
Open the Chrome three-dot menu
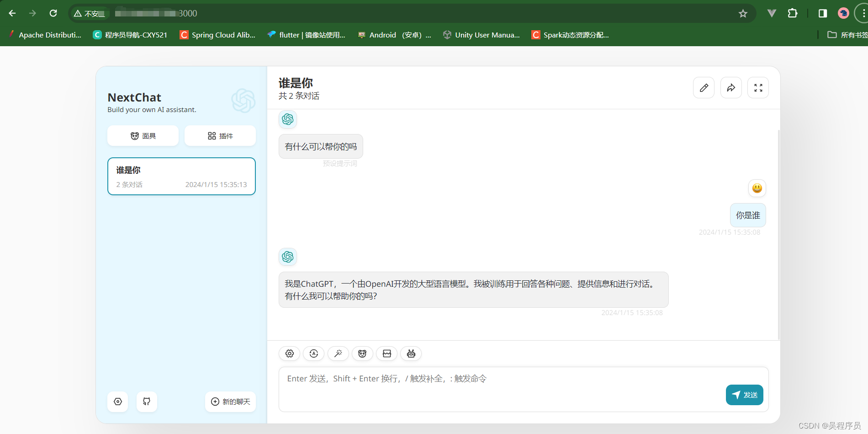click(x=863, y=13)
